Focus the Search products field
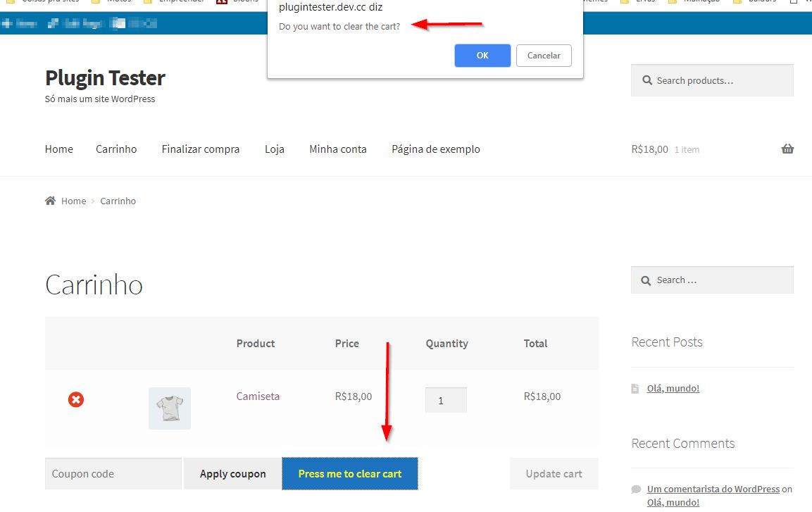 click(x=712, y=80)
